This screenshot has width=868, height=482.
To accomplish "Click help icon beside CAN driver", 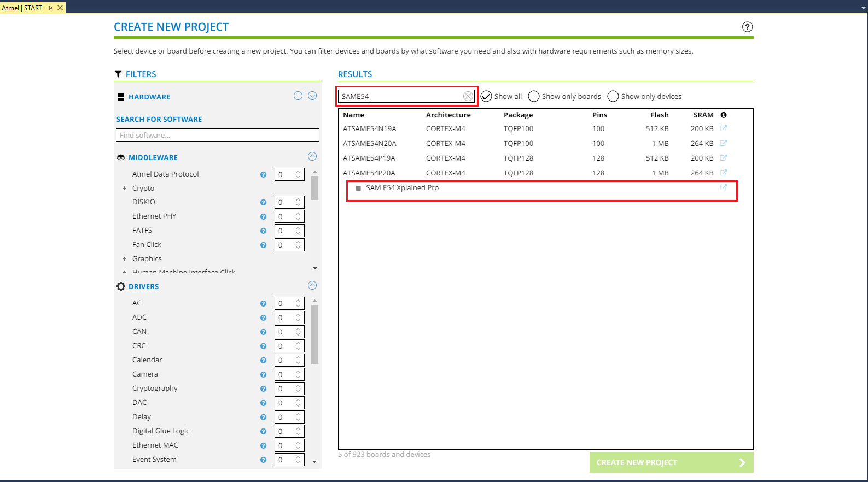I will (263, 332).
